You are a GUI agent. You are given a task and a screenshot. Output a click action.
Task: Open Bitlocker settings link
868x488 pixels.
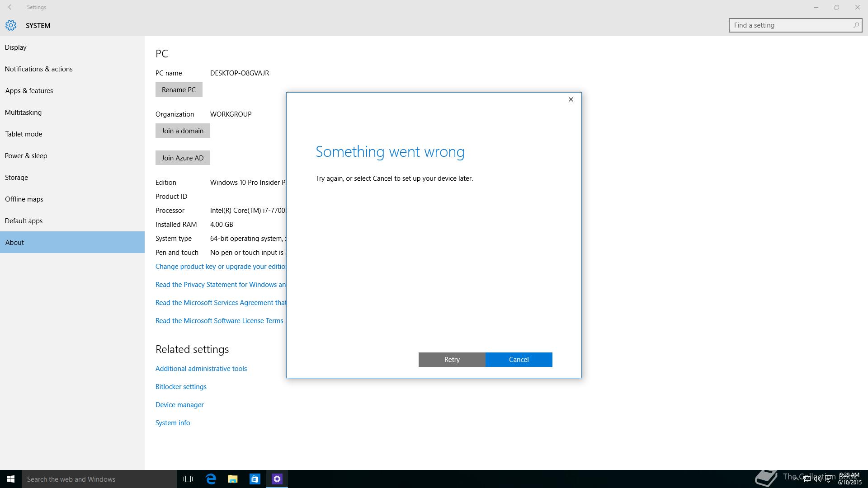tap(181, 387)
